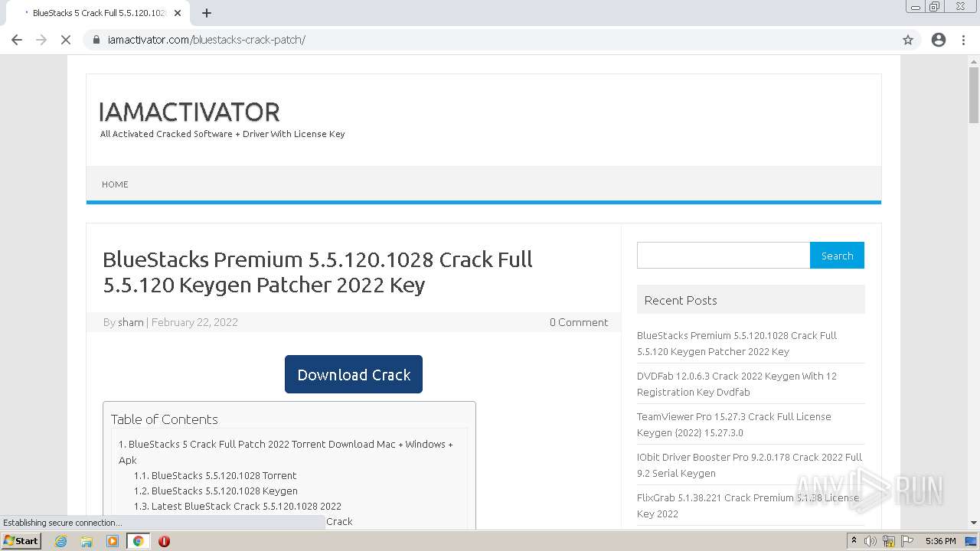Click the February 22, 2022 date text
Image resolution: width=980 pixels, height=551 pixels.
(x=194, y=322)
